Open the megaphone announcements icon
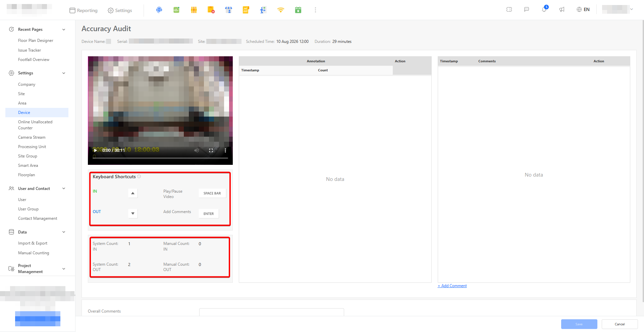644x332 pixels. [562, 9]
